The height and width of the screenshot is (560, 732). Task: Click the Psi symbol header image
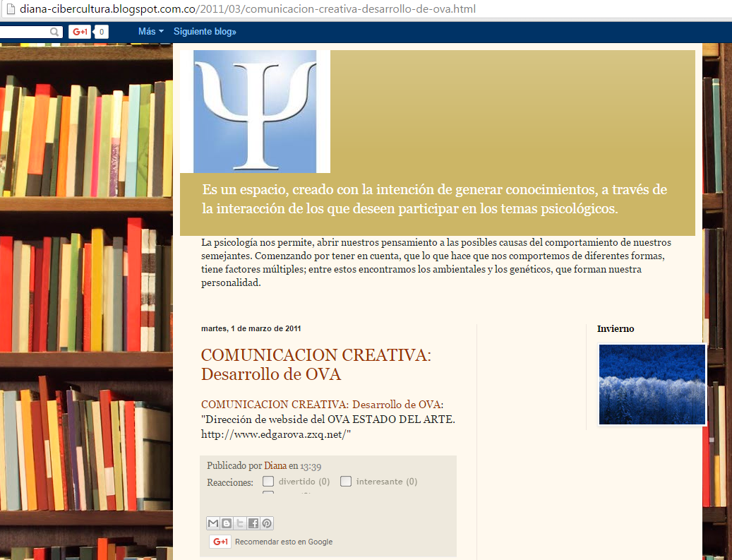256,112
